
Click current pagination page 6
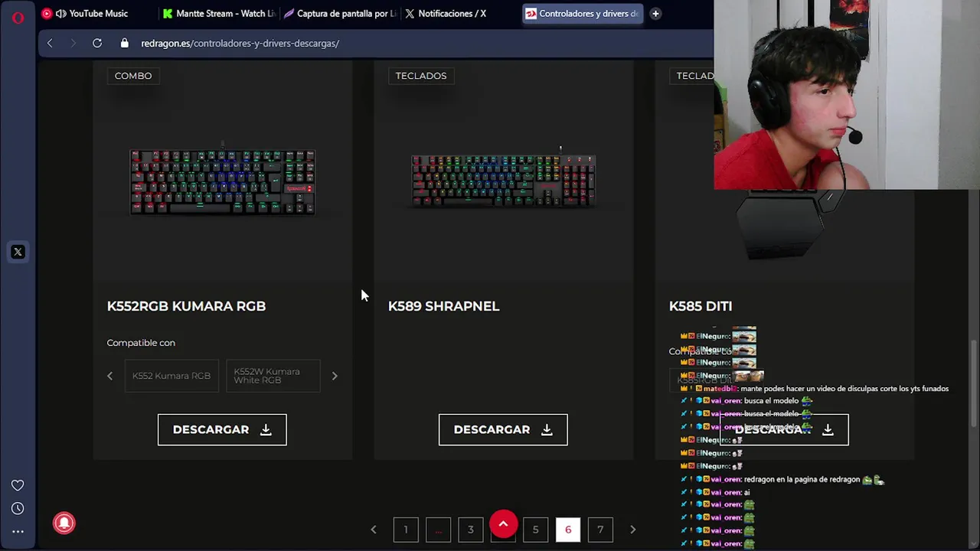point(568,530)
